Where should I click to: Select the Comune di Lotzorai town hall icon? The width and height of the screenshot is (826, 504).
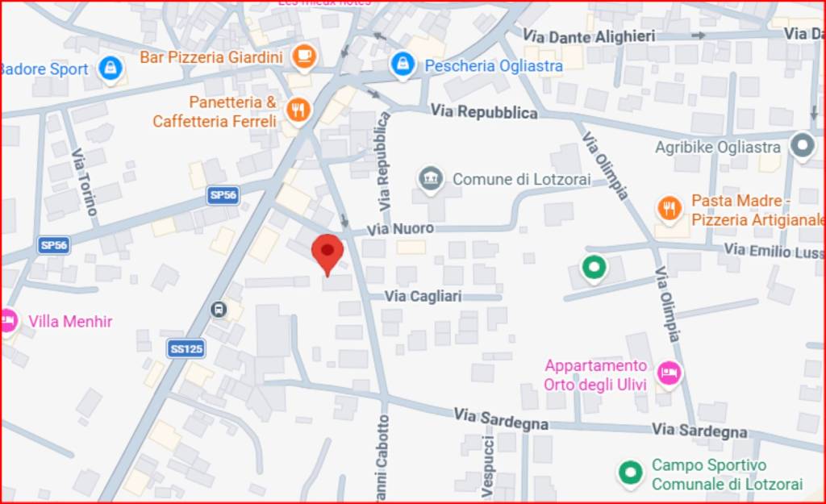[x=431, y=179]
